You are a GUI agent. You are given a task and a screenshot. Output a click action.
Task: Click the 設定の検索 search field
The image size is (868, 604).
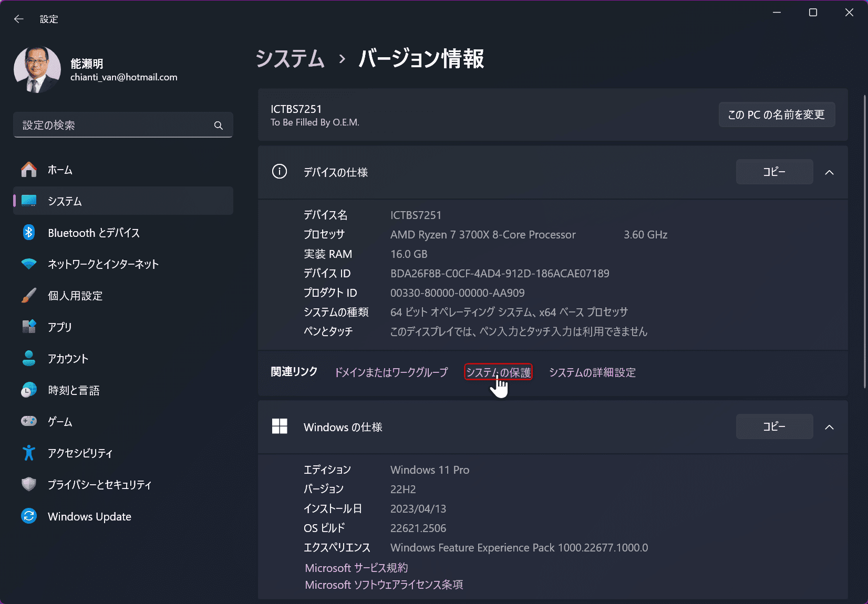123,125
